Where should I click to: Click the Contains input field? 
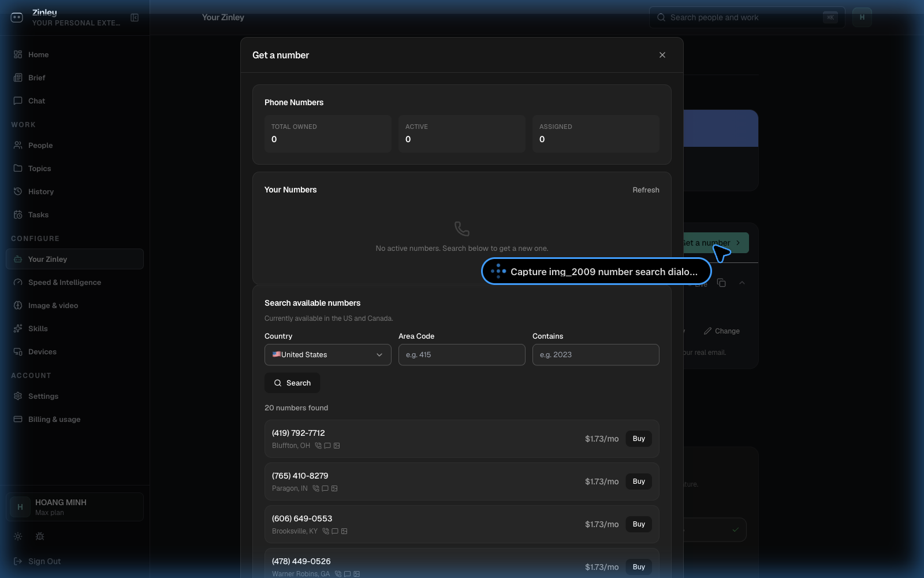[596, 355]
